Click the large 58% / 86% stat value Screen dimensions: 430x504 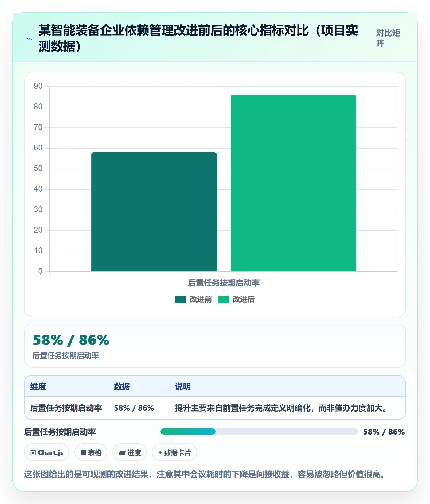(x=71, y=340)
